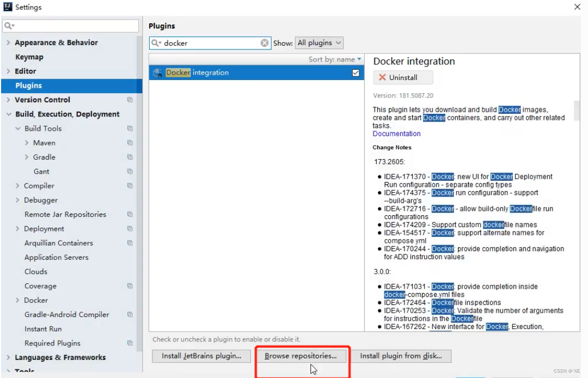Click project-level icon beside Deployment

pyautogui.click(x=130, y=229)
